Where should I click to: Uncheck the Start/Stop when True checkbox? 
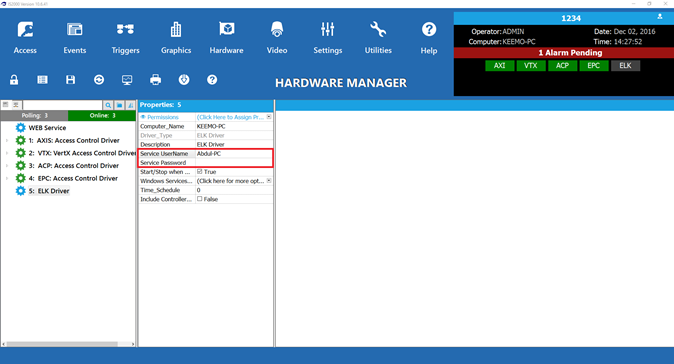pyautogui.click(x=199, y=171)
